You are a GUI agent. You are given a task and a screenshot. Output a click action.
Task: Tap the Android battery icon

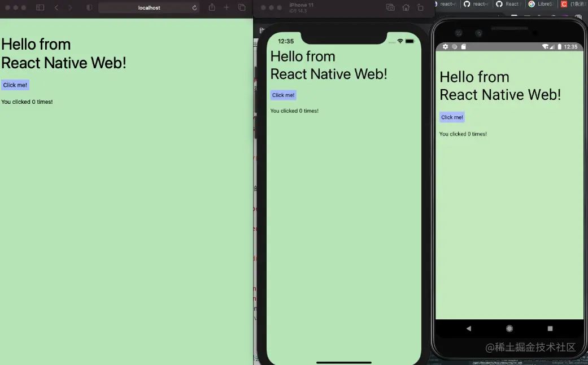click(x=560, y=47)
